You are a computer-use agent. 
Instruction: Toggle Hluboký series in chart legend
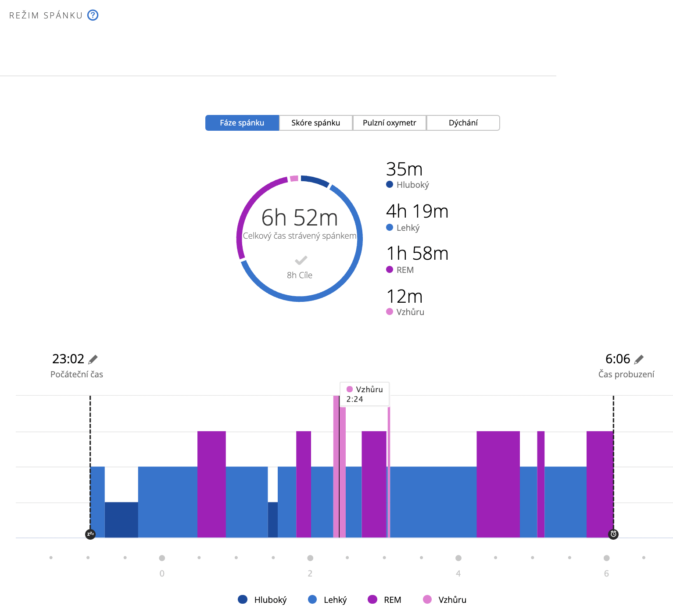pyautogui.click(x=262, y=600)
